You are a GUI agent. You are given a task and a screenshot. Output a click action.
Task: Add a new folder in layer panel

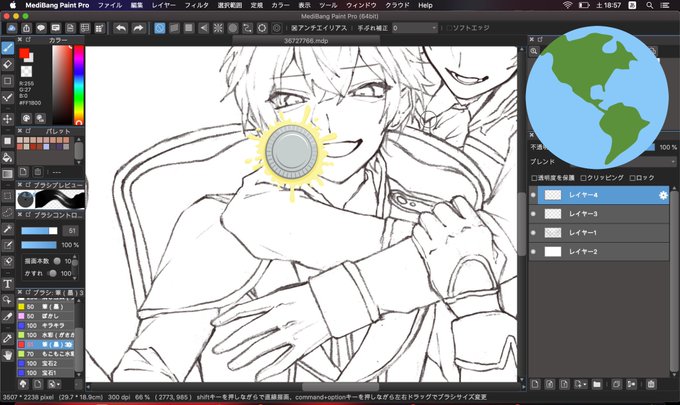[x=597, y=384]
